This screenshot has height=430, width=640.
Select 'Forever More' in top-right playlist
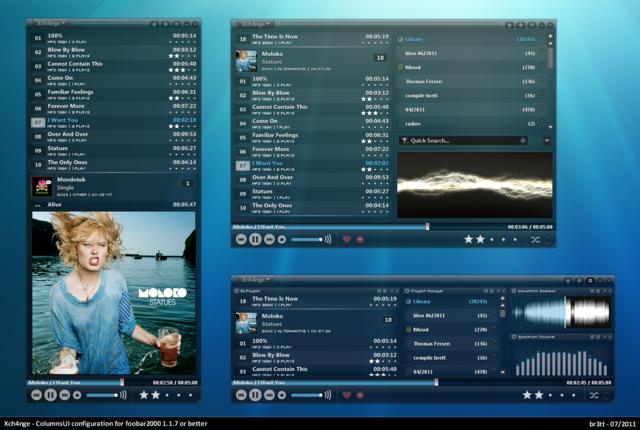[x=272, y=149]
